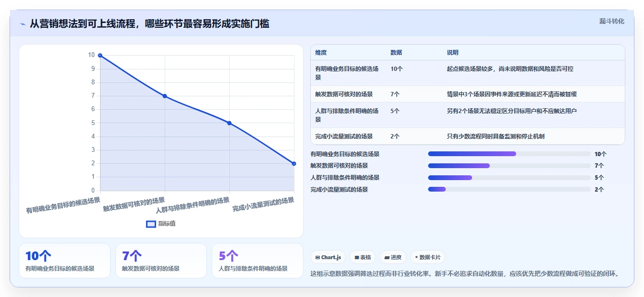Click the progress bar for 人群与排除条件明确的场景
Image resolution: width=644 pixels, height=297 pixels.
coord(509,178)
